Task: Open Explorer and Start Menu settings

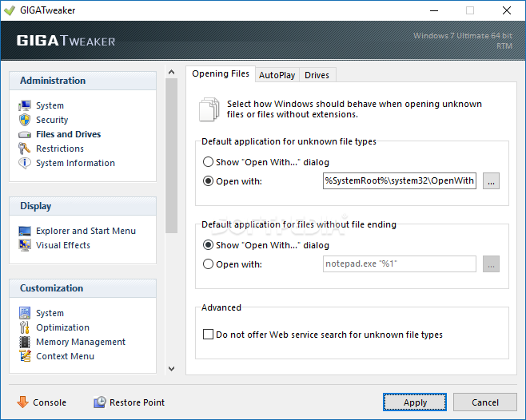Action: pos(86,231)
